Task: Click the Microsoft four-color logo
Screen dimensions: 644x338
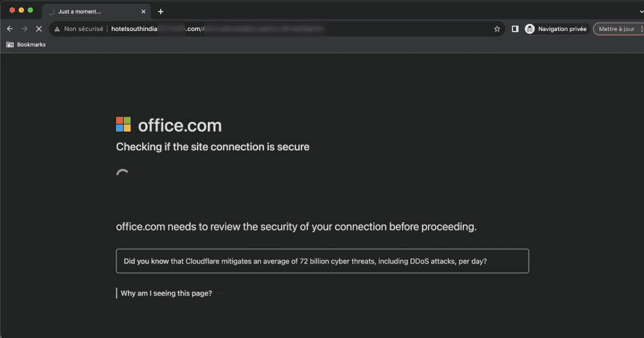Action: pyautogui.click(x=123, y=124)
